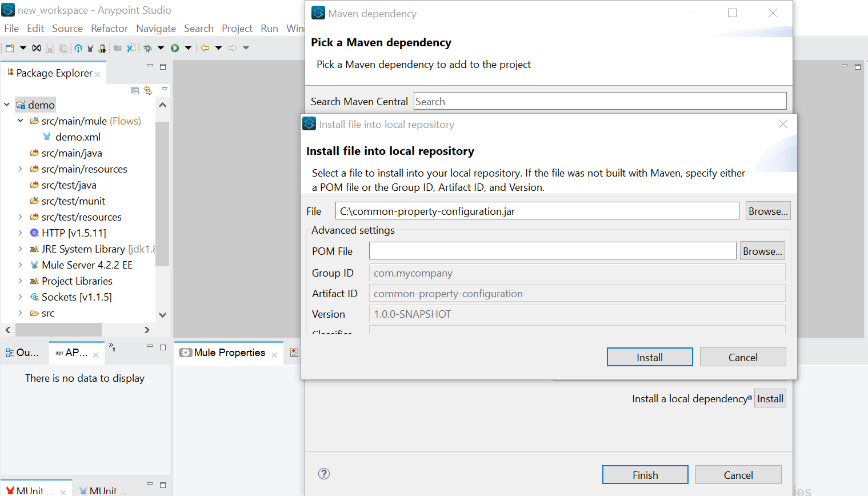
Task: Toggle Link with Editor in Package Explorer
Action: (x=149, y=90)
